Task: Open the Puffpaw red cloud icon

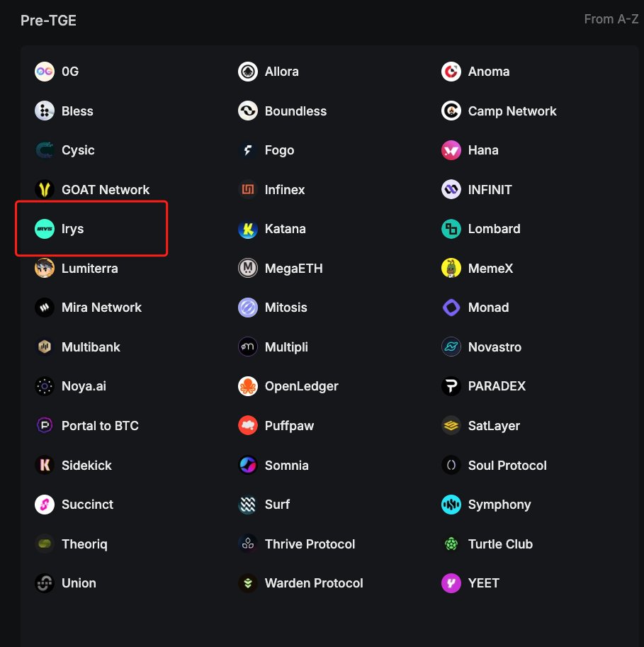Action: 248,425
